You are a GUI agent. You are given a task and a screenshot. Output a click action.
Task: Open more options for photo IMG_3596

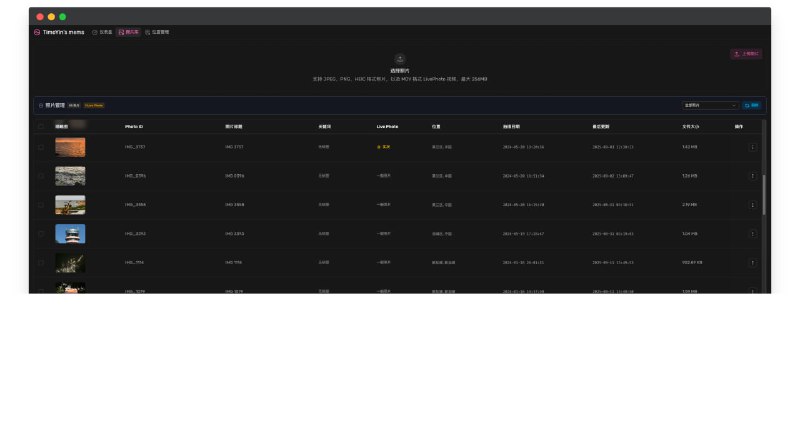pos(752,176)
